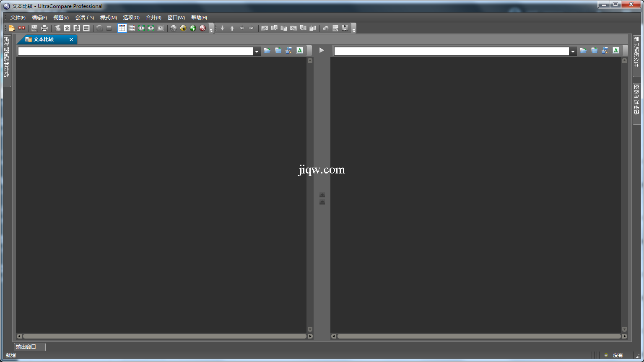The image size is (644, 362).
Task: Click the previous difference up arrow
Action: click(232, 28)
